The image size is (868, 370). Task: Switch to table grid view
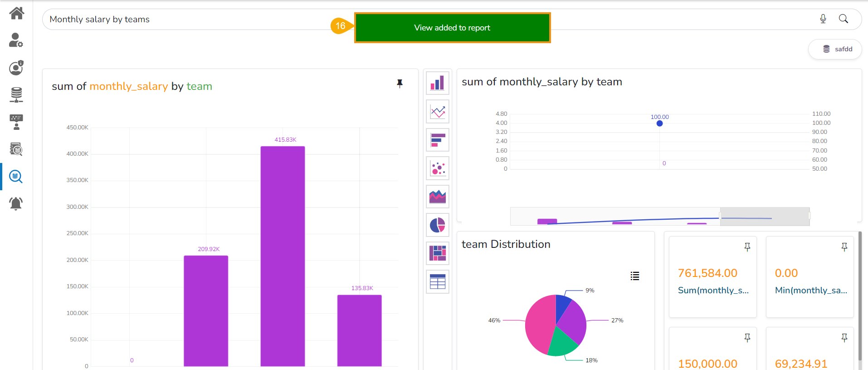pyautogui.click(x=437, y=282)
